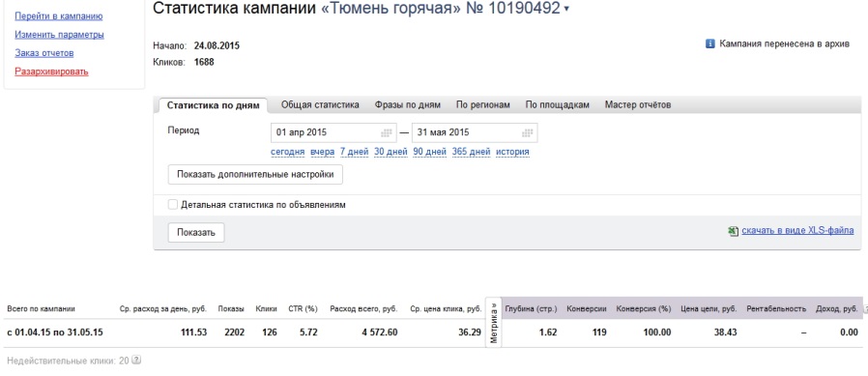Screen dimensions: 868x376
Task: Select сегодня period shortcut
Action: 288,152
